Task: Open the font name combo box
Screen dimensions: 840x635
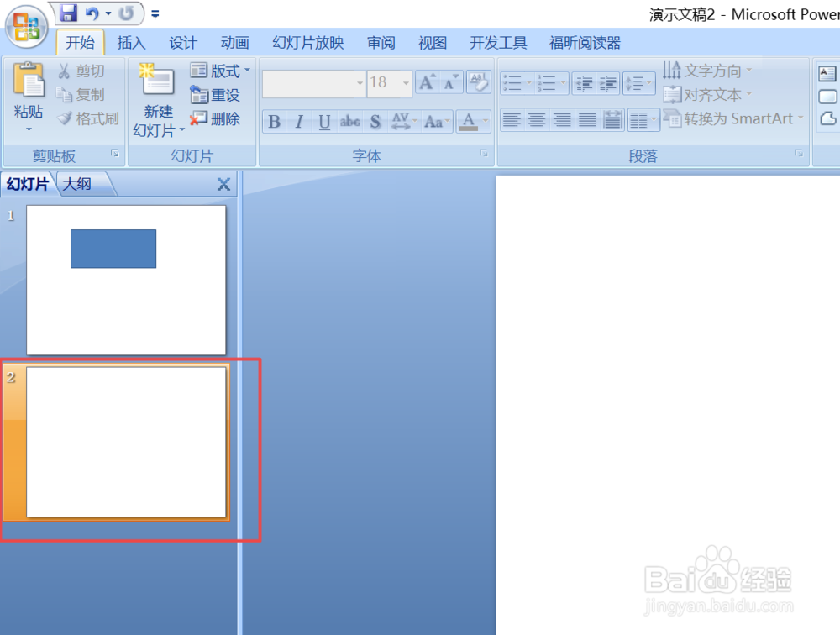Action: point(314,83)
